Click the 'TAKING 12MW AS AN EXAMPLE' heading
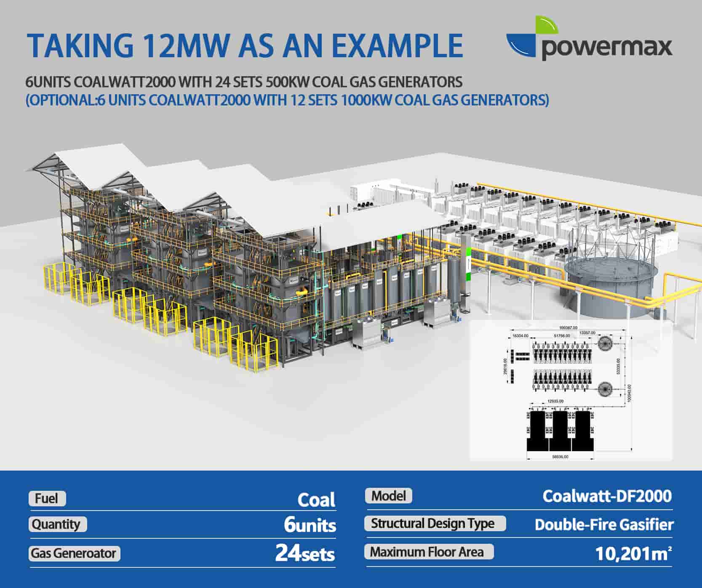Viewport: 702px width, 588px height. coord(245,45)
